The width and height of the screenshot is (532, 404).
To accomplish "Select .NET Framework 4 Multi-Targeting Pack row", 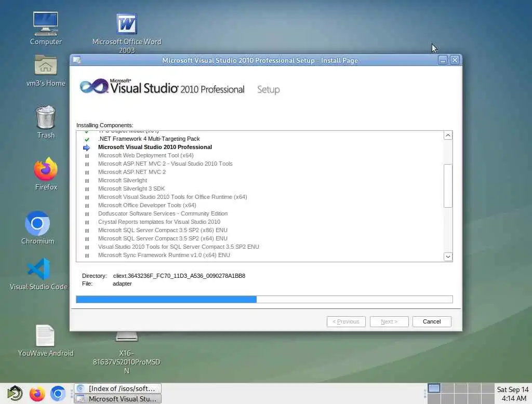I will click(x=149, y=139).
